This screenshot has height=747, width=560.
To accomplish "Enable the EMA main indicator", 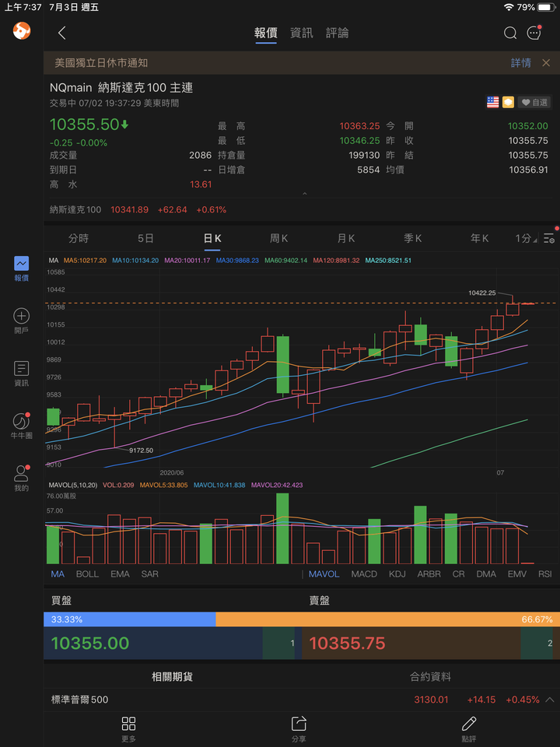I will pyautogui.click(x=120, y=574).
